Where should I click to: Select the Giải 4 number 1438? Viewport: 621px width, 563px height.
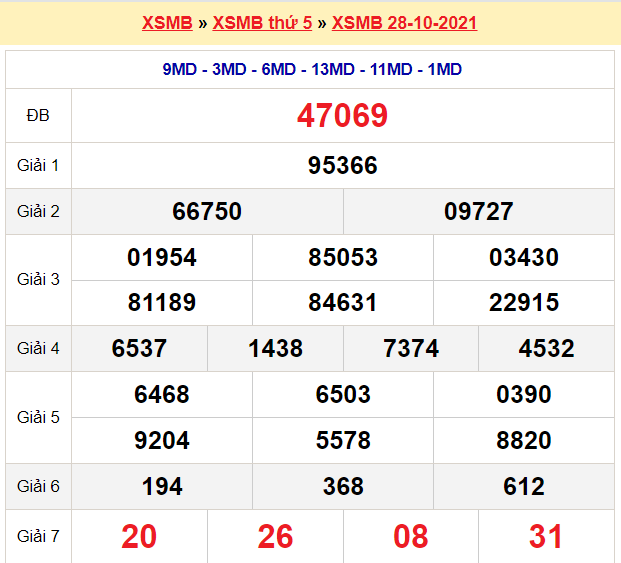click(x=275, y=348)
